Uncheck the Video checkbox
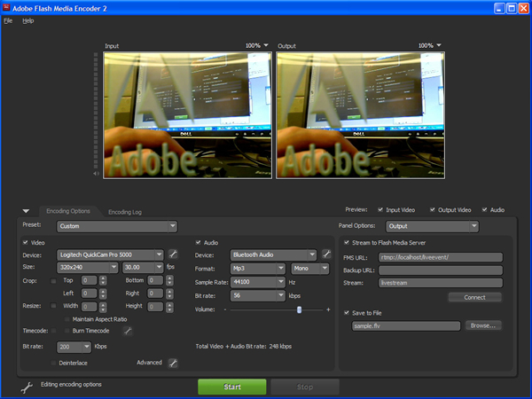Screen dimensions: 532x399 (26, 241)
